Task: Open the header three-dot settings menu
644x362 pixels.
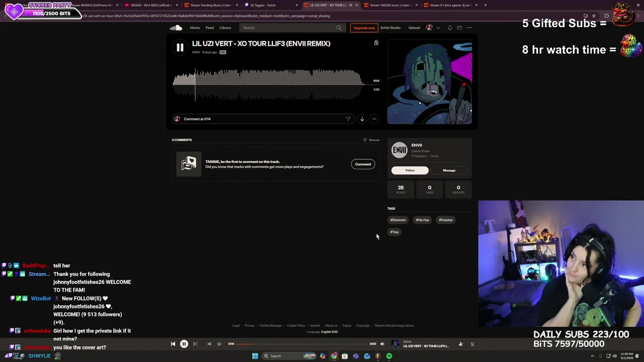Action: pyautogui.click(x=469, y=28)
